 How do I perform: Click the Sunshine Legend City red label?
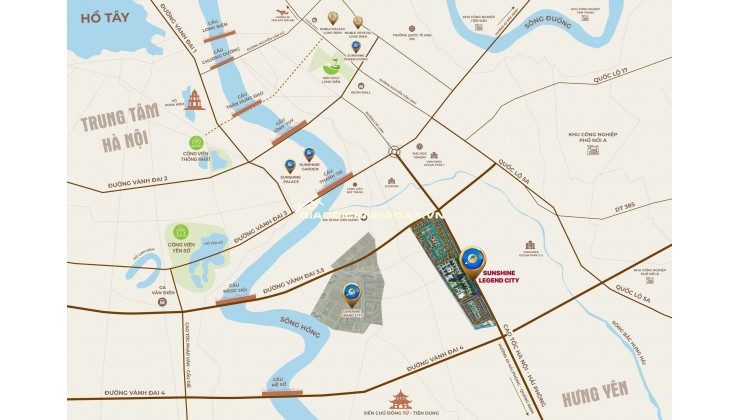point(499,277)
